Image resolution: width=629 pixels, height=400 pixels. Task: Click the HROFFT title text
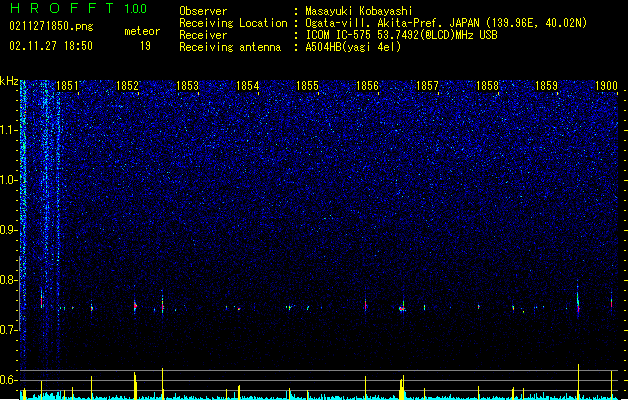pos(62,8)
